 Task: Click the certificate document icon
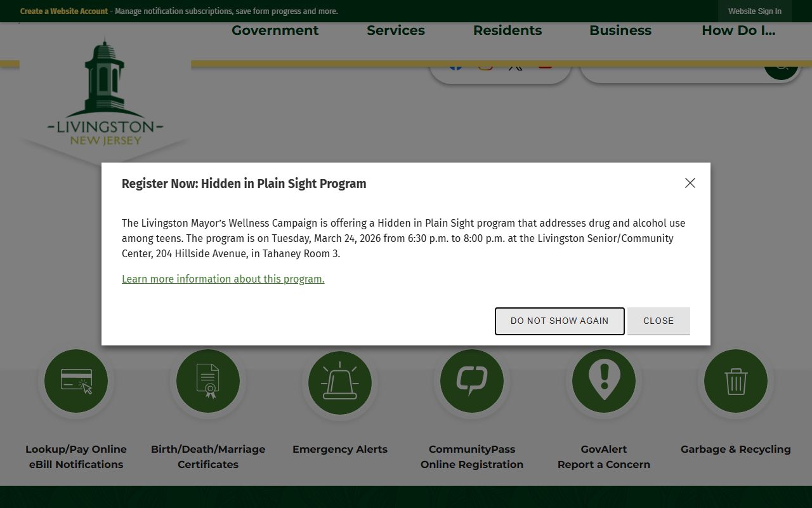pos(208,381)
